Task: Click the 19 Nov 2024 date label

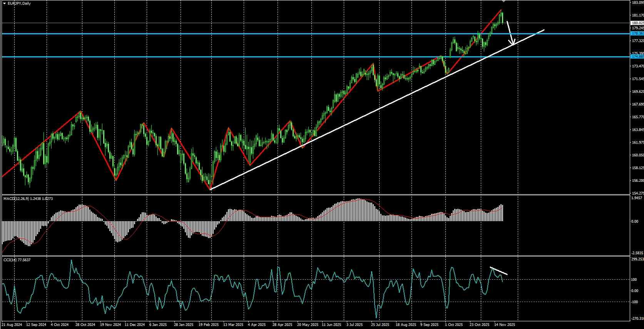Action: pos(110,325)
